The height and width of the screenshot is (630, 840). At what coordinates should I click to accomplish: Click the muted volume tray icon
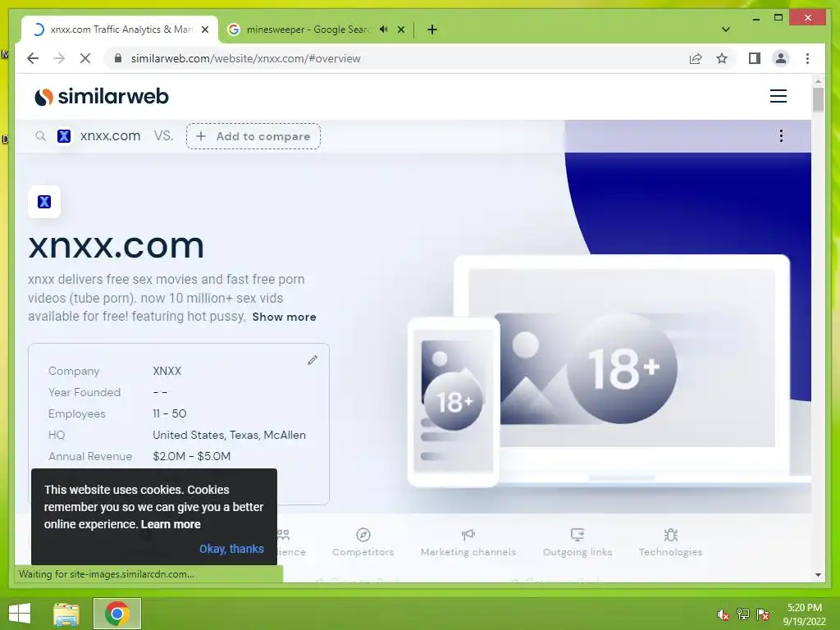(723, 614)
